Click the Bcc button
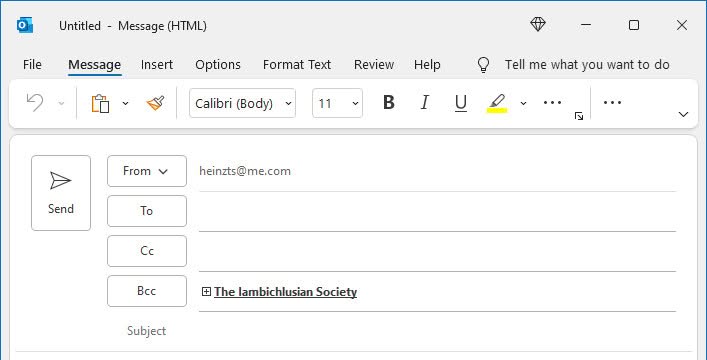Viewport: 707px width, 360px height. [147, 291]
